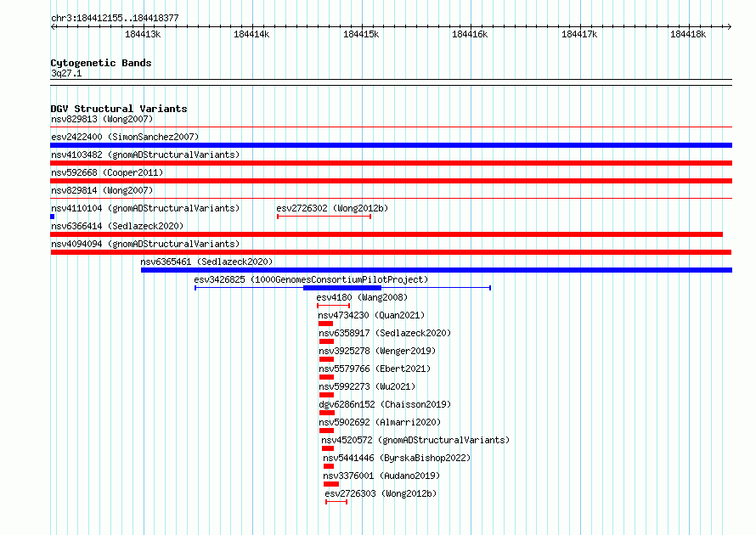The width and height of the screenshot is (756, 535).
Task: Open the nsv4520572 (gnomADStructuralVariants) label
Action: 415,440
